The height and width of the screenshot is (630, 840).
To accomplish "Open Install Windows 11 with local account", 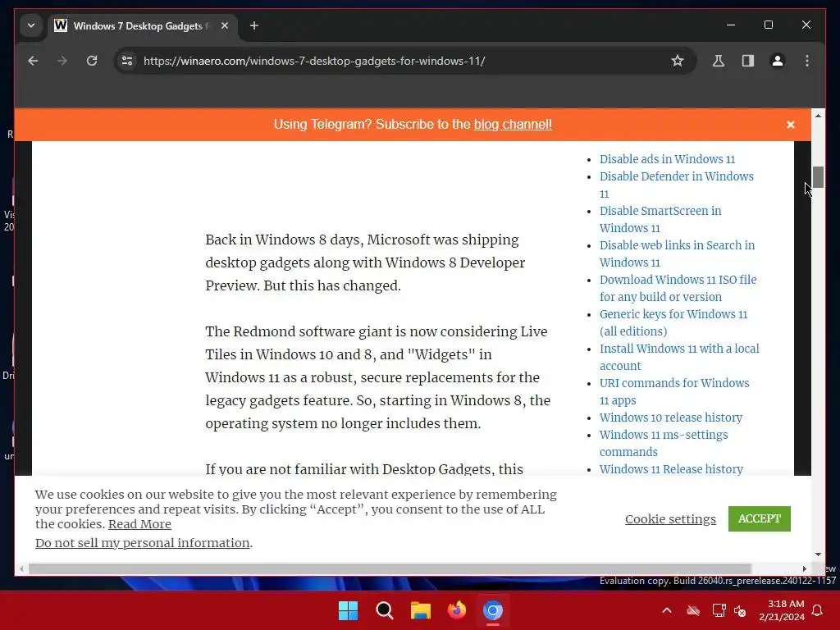I will (x=679, y=357).
